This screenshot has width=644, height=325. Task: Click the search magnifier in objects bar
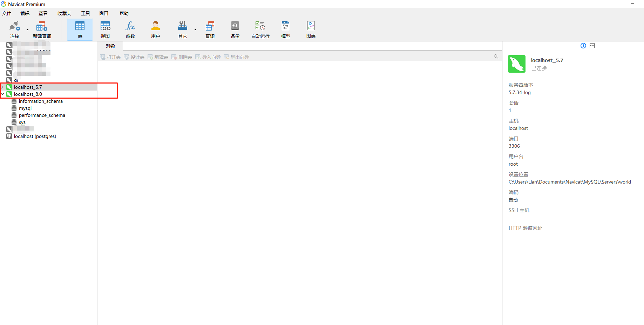pyautogui.click(x=496, y=57)
